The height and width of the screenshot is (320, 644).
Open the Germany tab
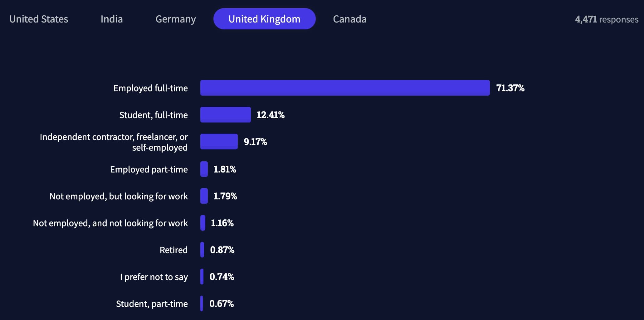[x=176, y=19]
